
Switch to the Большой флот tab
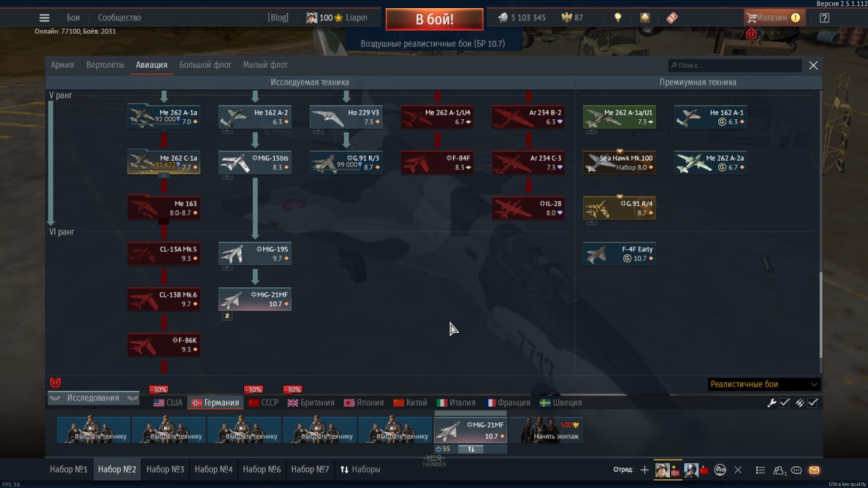click(205, 65)
